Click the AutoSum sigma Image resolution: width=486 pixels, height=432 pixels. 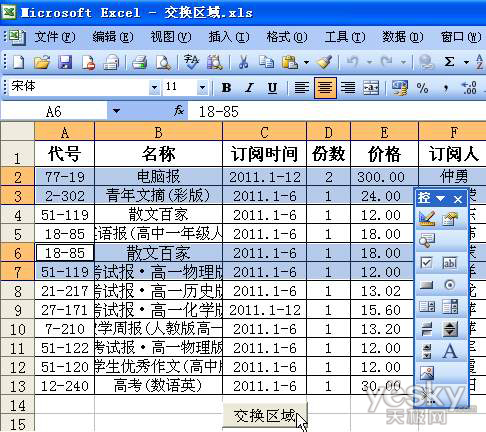point(449,62)
